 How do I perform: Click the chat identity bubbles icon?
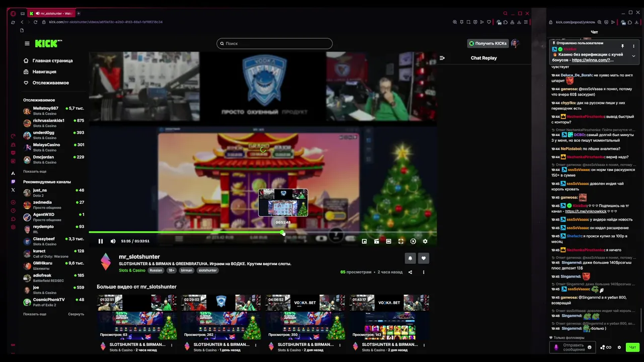(602, 347)
